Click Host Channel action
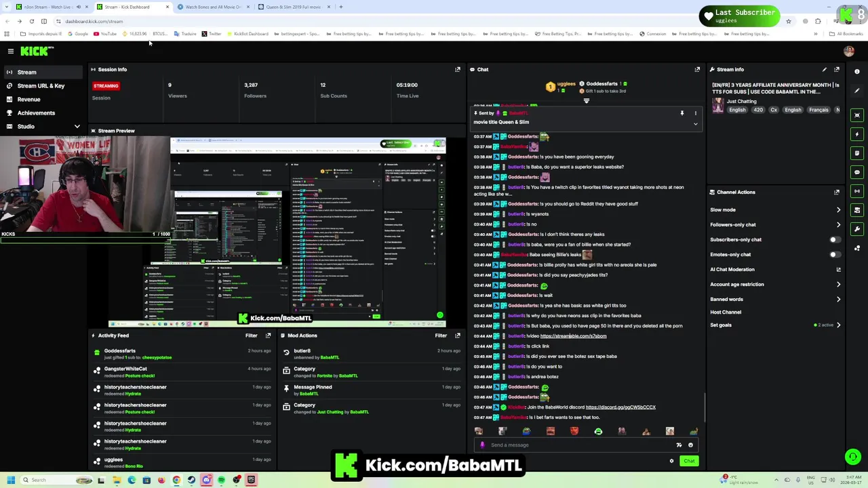 [726, 312]
